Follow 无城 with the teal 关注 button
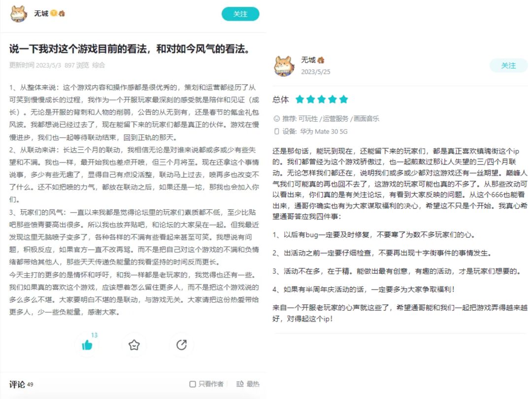This screenshot has height=399, width=532. pos(240,14)
